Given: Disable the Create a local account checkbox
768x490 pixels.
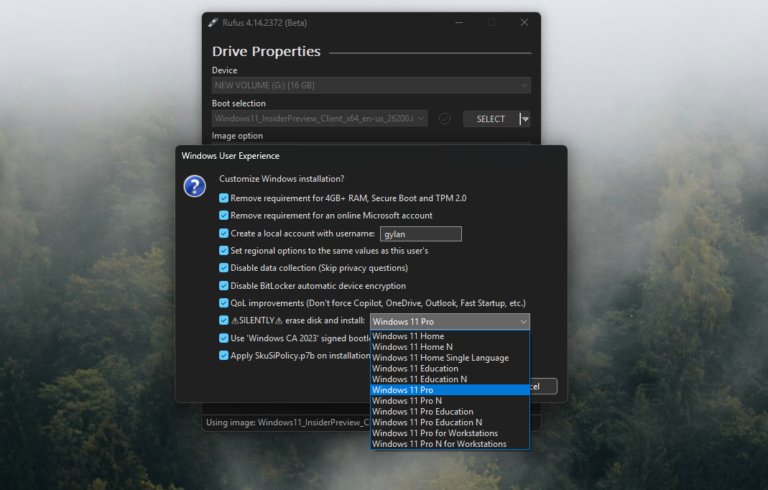Looking at the screenshot, I should [x=224, y=233].
